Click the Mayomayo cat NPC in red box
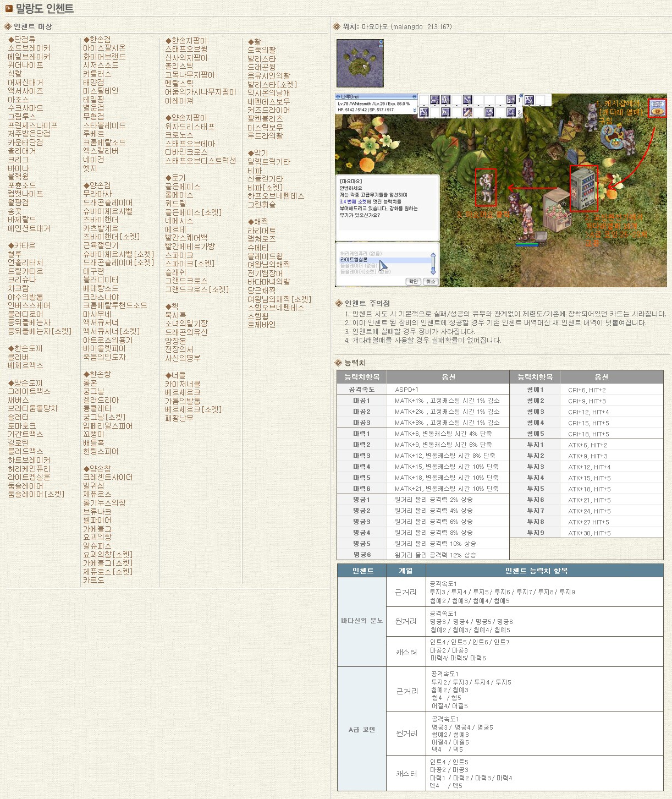Image resolution: width=672 pixels, height=799 pixels. (x=486, y=187)
